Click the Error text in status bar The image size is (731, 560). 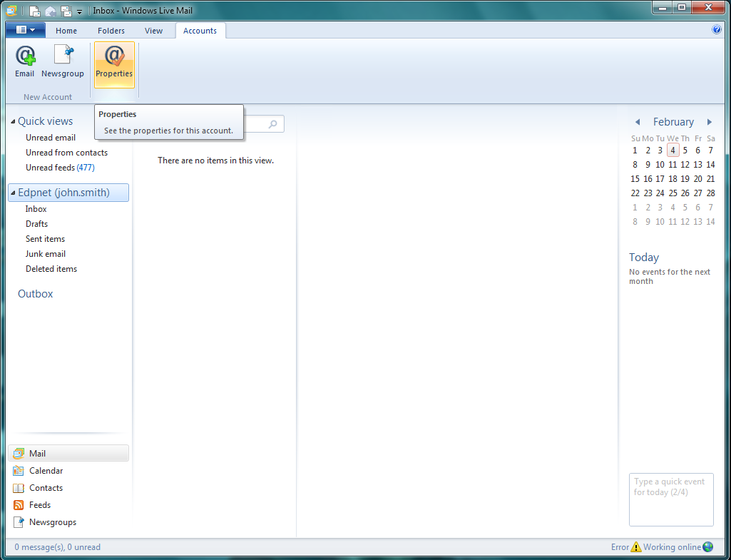[x=620, y=547]
